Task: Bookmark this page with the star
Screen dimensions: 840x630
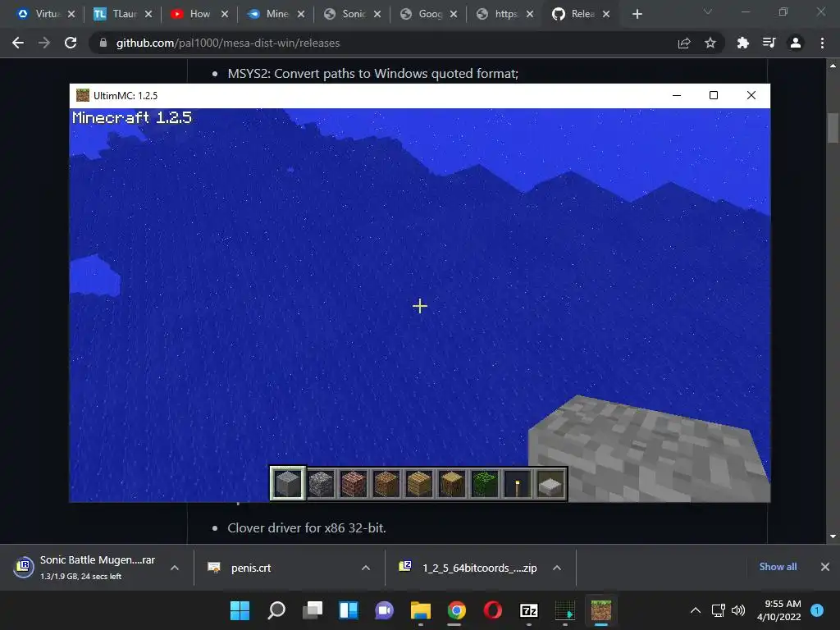Action: [x=710, y=43]
